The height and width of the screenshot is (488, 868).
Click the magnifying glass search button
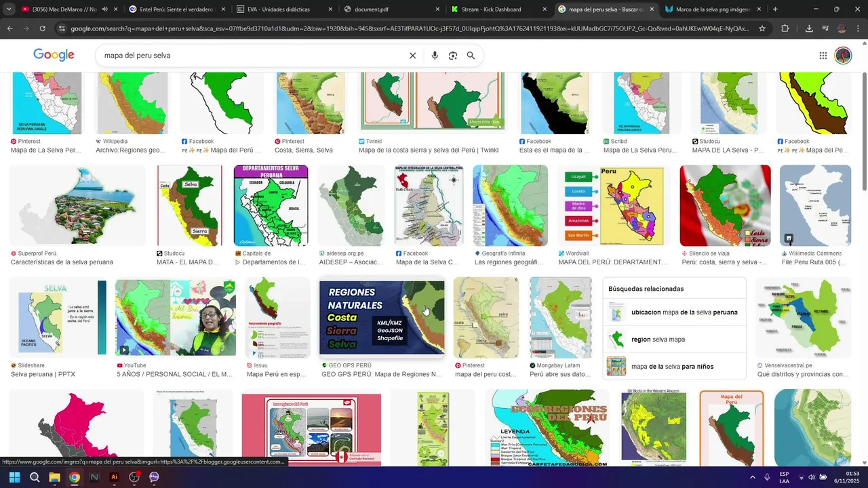471,56
